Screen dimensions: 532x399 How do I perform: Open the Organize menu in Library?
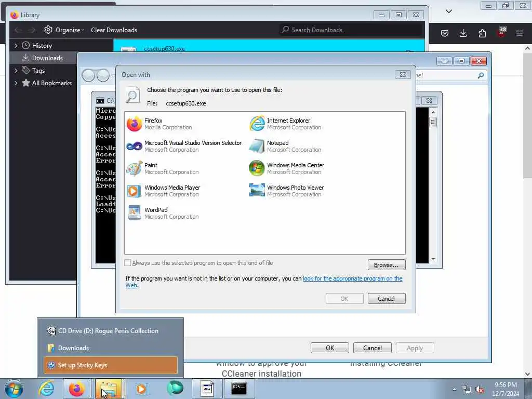[x=64, y=30]
